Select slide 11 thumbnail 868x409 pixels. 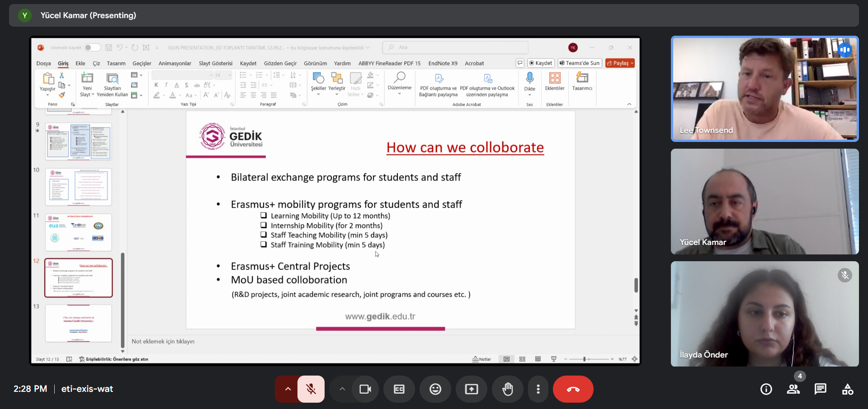[79, 232]
